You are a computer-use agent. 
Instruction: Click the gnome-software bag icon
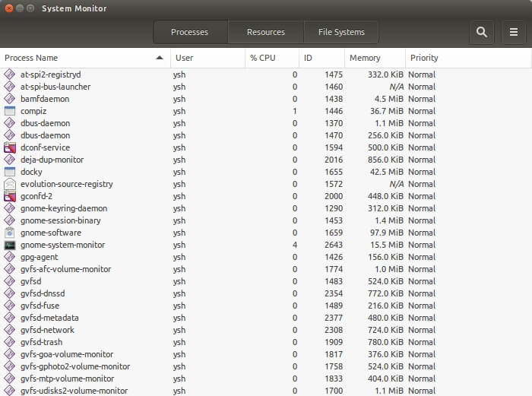pyautogui.click(x=9, y=233)
